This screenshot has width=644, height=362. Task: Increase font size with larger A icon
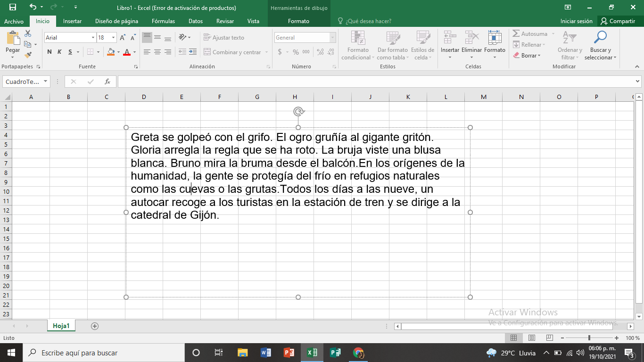123,38
